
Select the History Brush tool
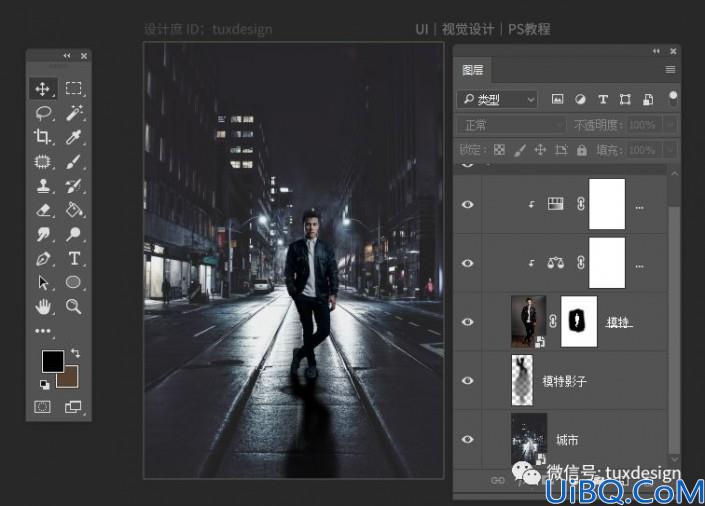point(74,185)
